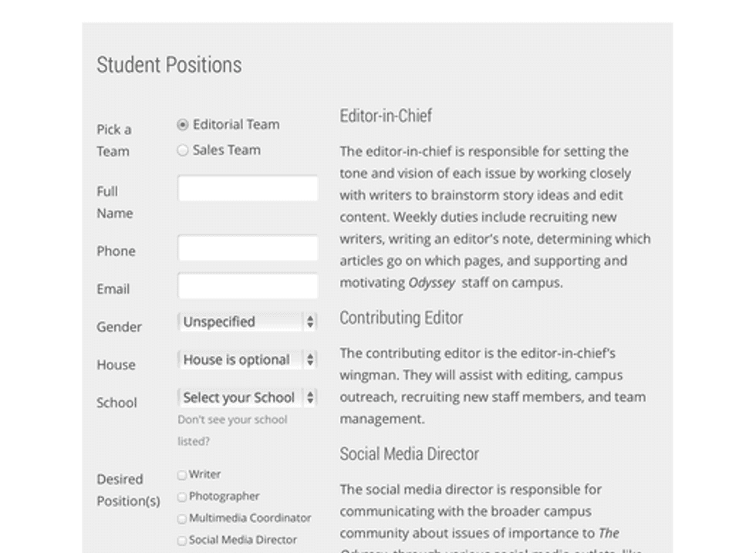Click the Contributing Editor heading
Viewport: 756px width, 553px height.
401,318
